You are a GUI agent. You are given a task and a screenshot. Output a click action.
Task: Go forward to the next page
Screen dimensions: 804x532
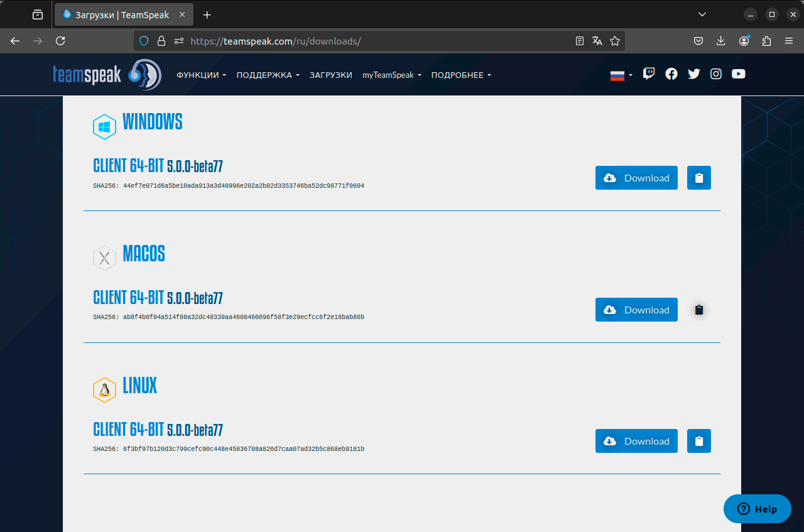pos(38,41)
